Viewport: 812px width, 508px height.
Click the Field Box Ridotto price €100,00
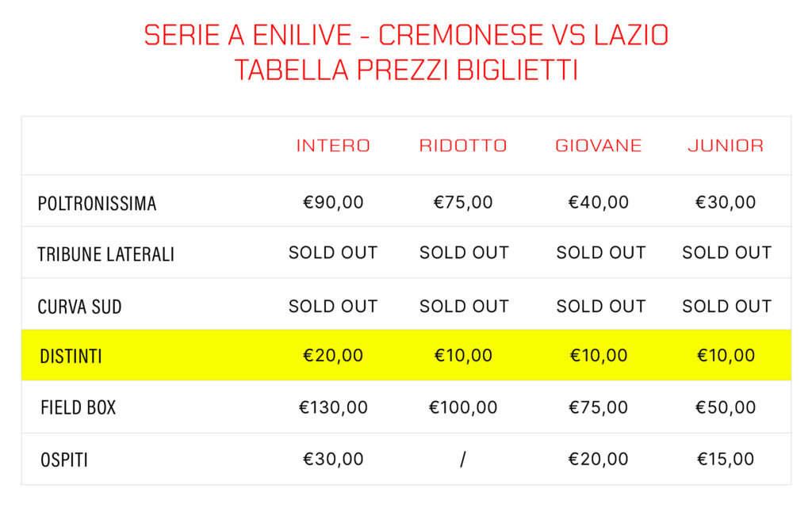coord(463,407)
